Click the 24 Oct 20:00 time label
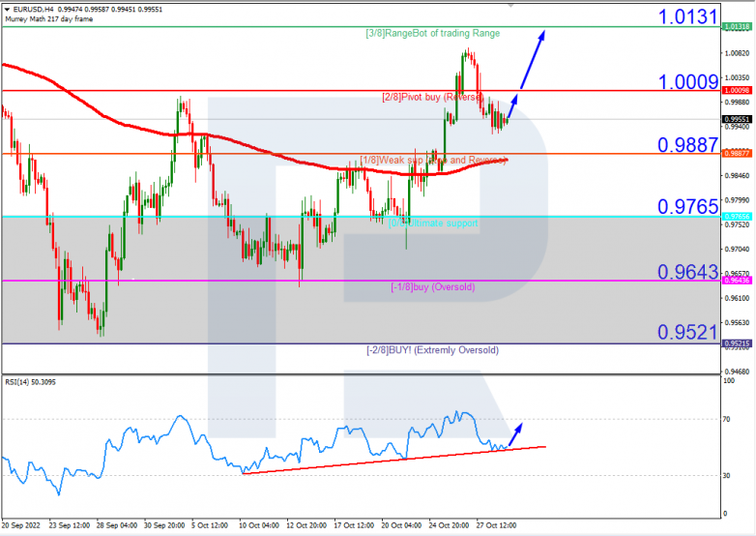756x536 pixels. tap(449, 525)
